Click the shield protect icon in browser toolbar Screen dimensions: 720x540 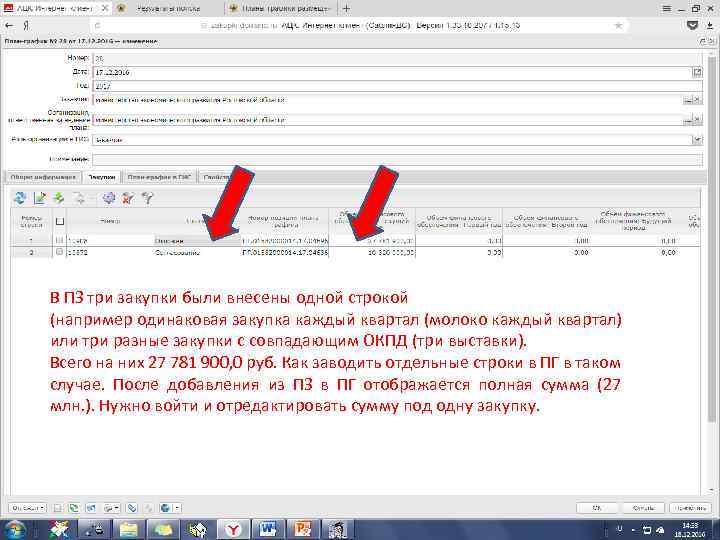(692, 25)
